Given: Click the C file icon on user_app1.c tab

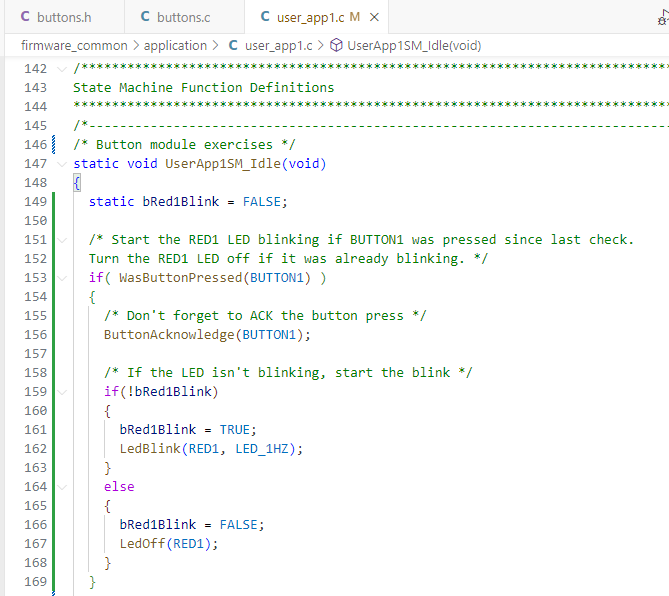Looking at the screenshot, I should pos(265,17).
